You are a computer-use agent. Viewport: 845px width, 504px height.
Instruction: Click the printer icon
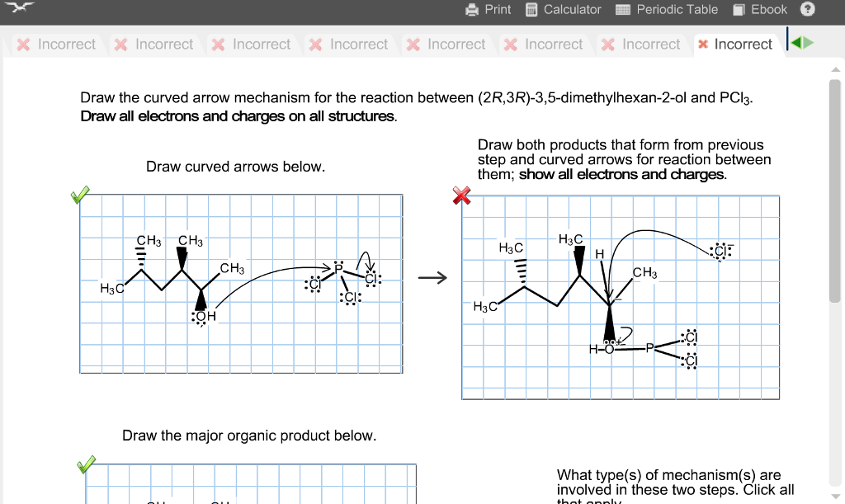click(472, 10)
